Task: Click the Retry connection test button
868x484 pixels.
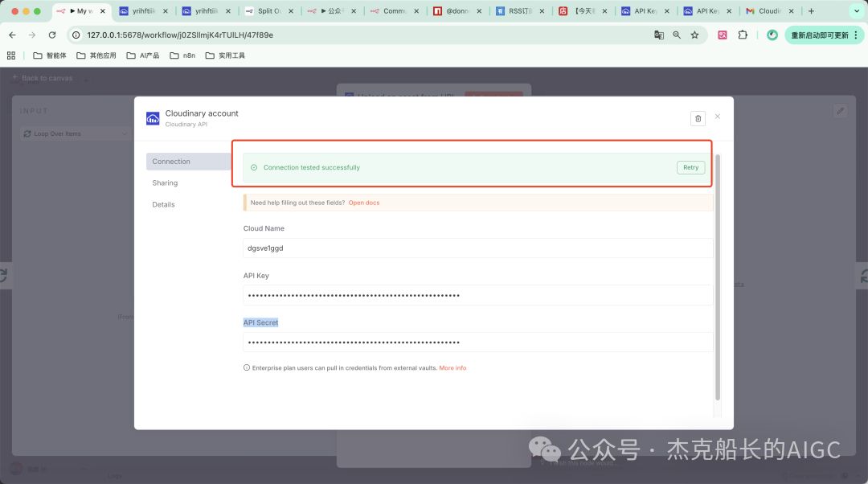Action: click(x=690, y=167)
